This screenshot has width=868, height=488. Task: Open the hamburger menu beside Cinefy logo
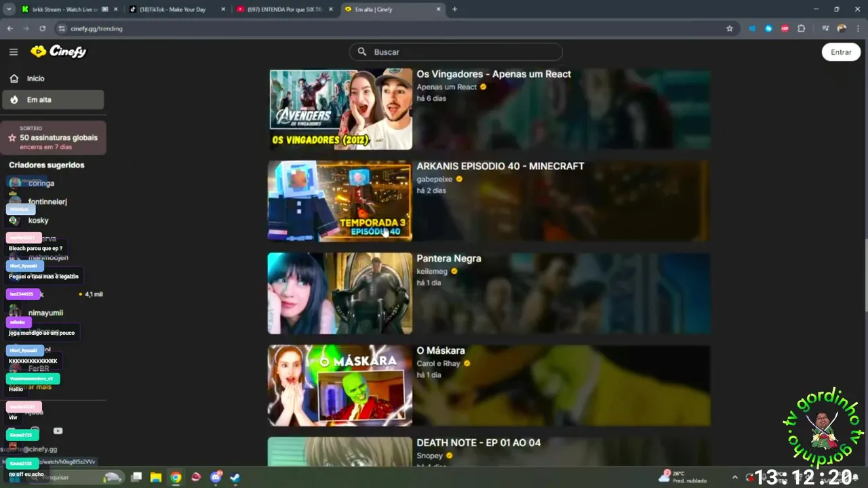point(14,52)
